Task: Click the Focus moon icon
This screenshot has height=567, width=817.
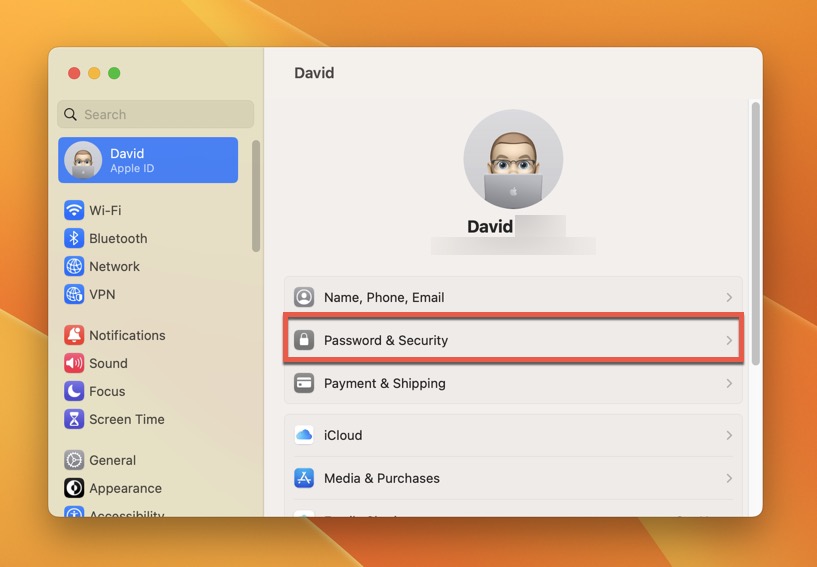Action: coord(74,391)
